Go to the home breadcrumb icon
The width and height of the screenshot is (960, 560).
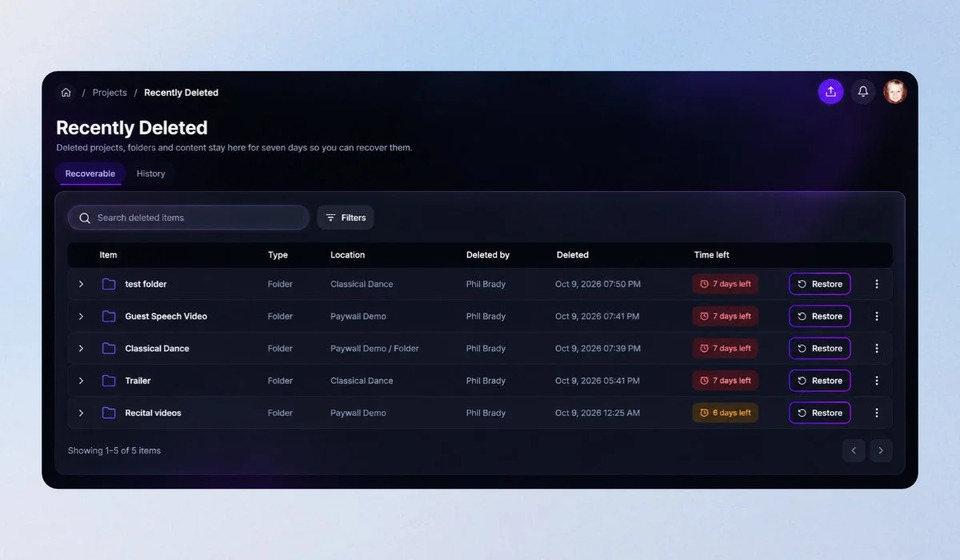(66, 93)
